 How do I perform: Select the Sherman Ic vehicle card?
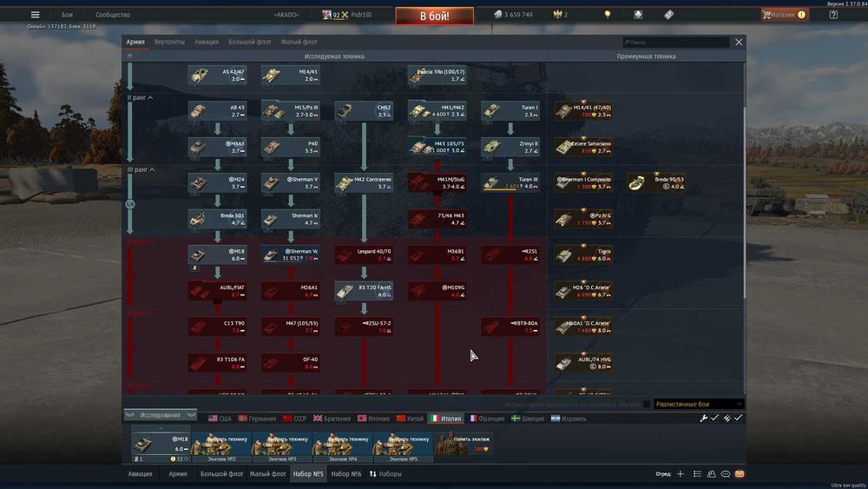(291, 219)
